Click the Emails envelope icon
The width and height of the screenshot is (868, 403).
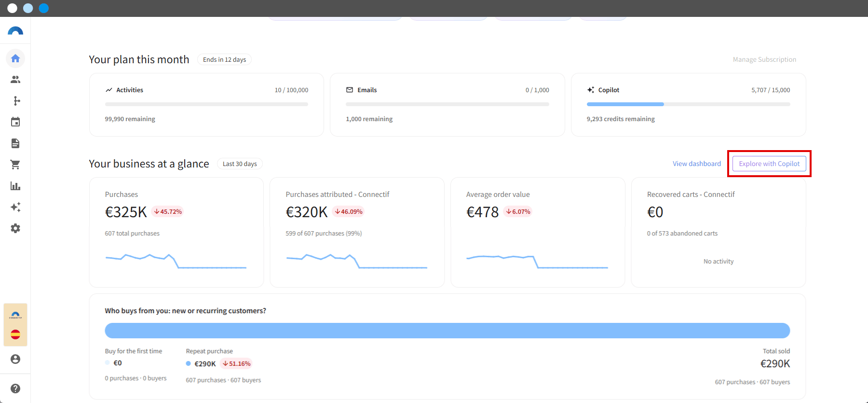[x=350, y=90]
